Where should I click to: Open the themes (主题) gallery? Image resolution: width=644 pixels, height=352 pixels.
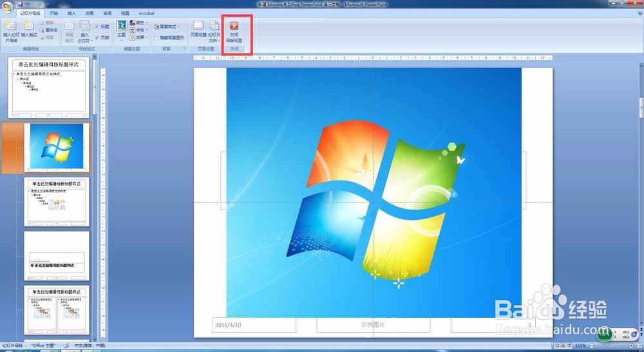point(122,31)
